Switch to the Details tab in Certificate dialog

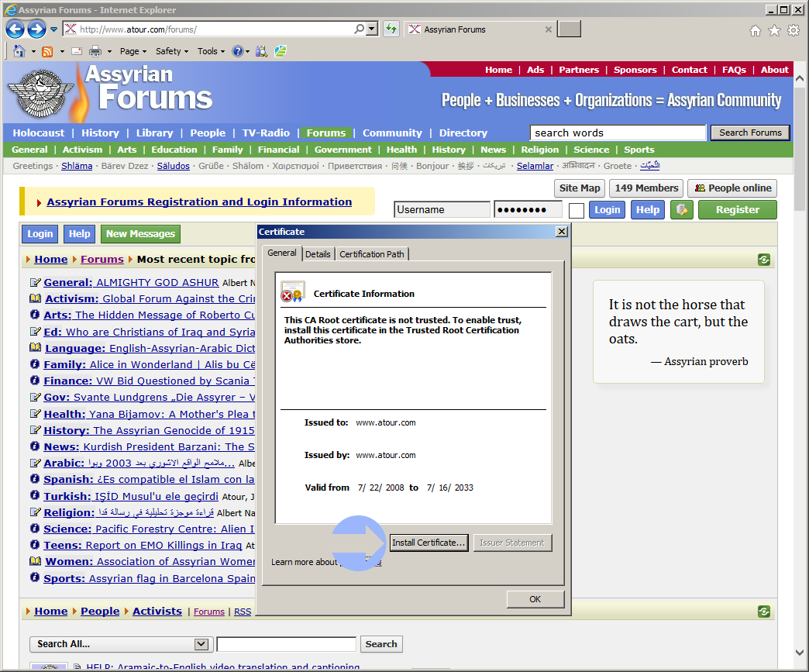[x=318, y=254]
